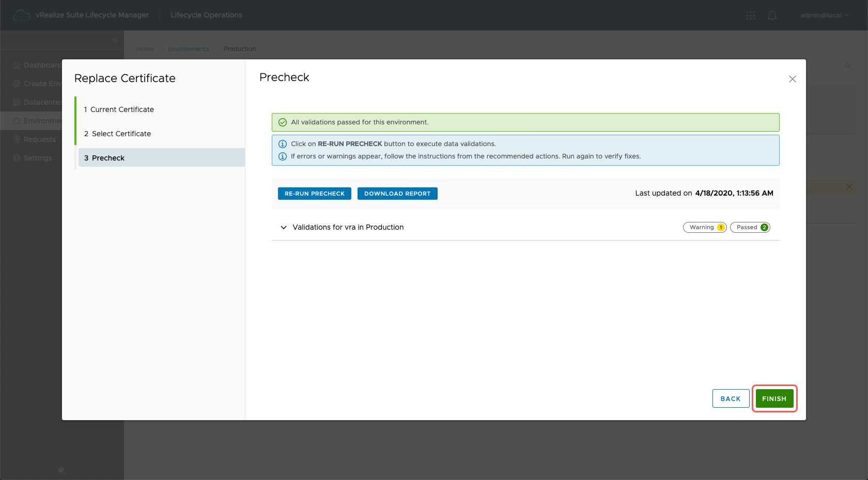Click the BACK button

[730, 398]
